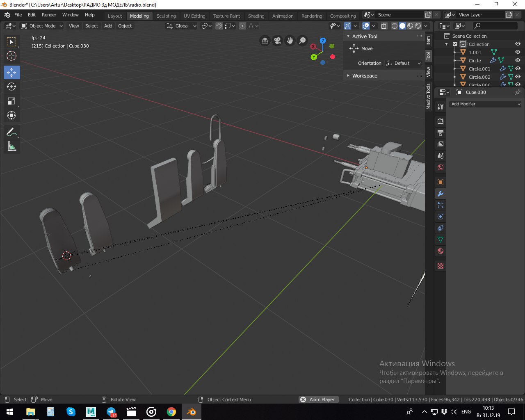Open the Orientation Default dropdown

tap(404, 63)
